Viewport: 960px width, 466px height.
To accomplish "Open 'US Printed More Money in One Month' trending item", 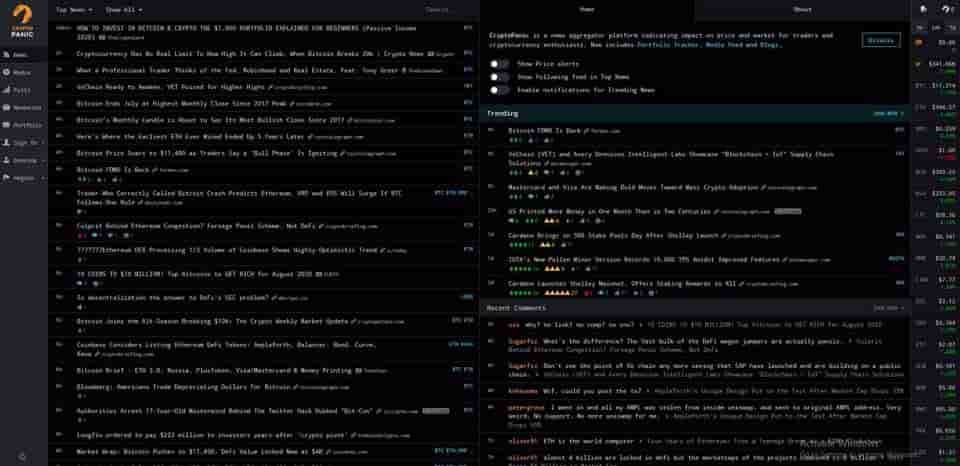I will click(x=609, y=211).
